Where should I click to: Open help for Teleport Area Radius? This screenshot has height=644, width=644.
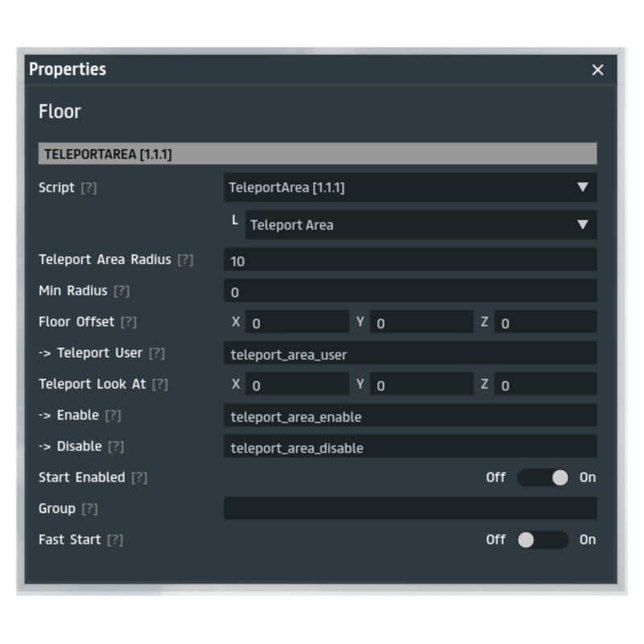tap(185, 260)
